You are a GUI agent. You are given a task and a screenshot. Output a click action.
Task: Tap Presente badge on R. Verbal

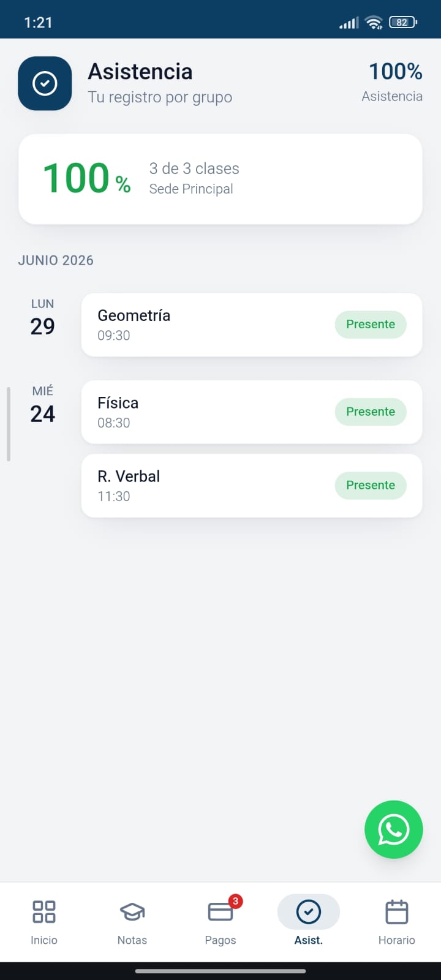(371, 485)
